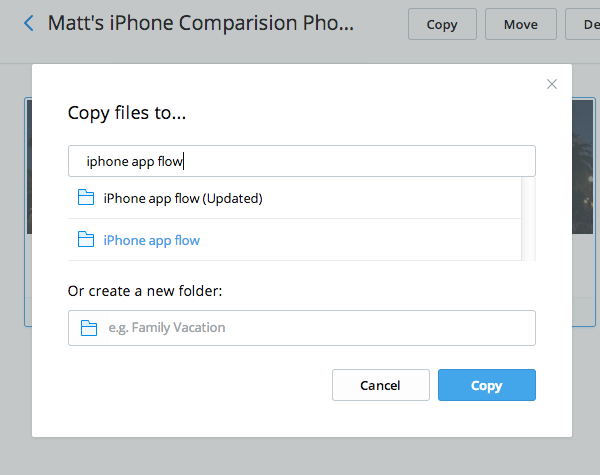The width and height of the screenshot is (600, 475).
Task: Click the folder icon beside the highlighted iPhone app flow
Action: click(86, 240)
